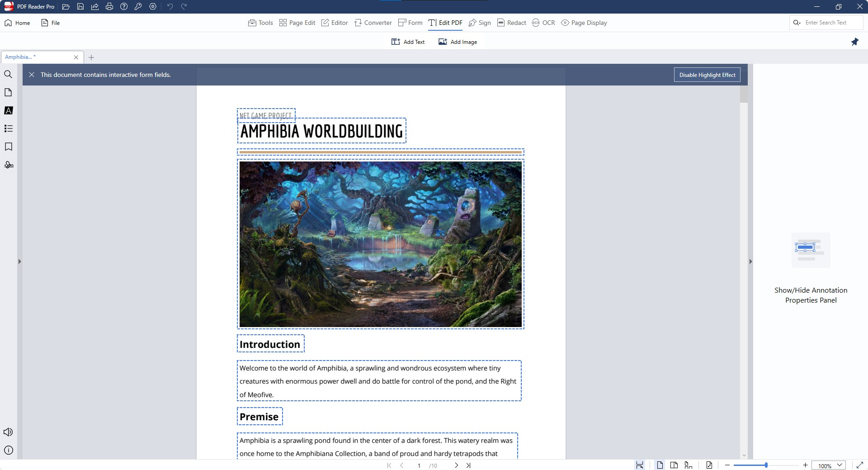Click the zoom in plus button
Viewport: 868px width, 470px height.
point(805,465)
